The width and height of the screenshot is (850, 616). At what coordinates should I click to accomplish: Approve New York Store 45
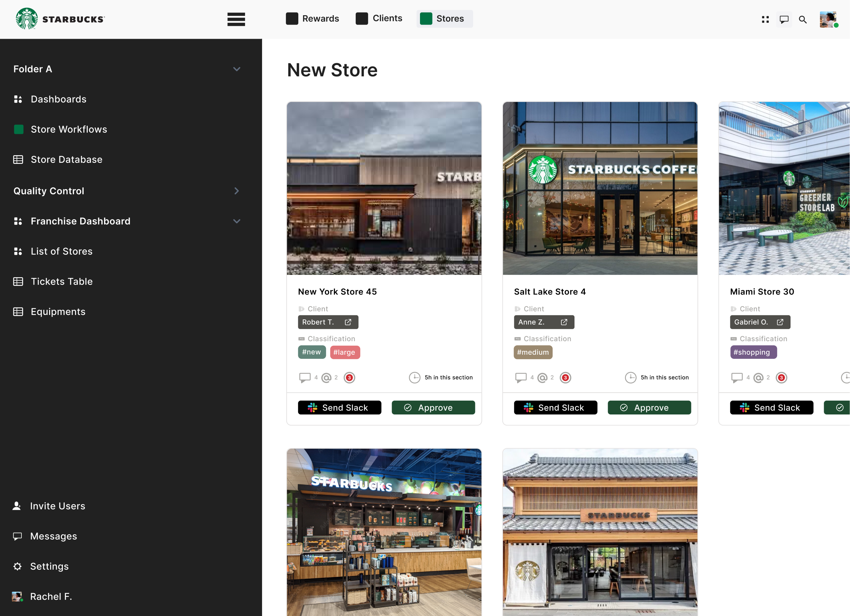click(x=433, y=408)
